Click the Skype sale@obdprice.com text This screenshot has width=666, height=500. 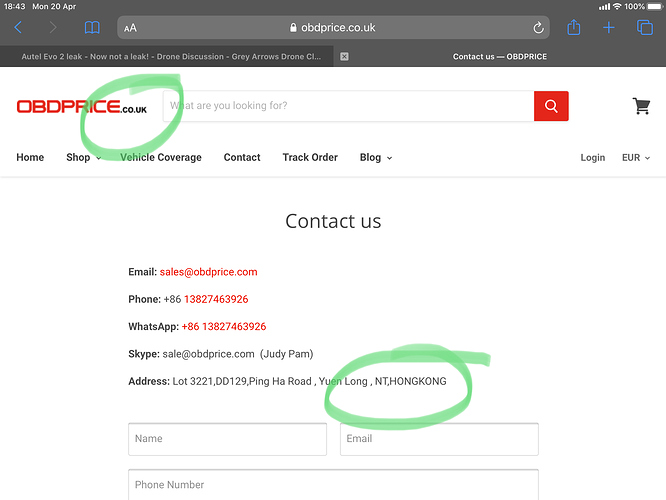[209, 354]
